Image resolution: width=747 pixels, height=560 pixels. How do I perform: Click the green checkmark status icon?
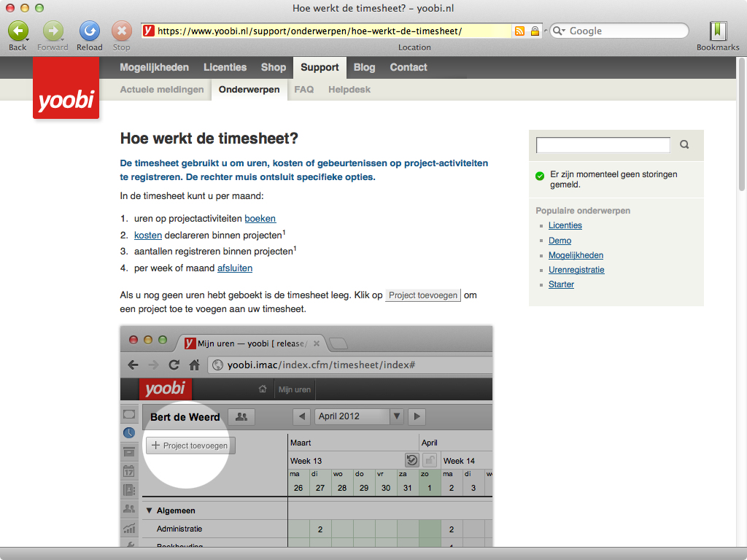[x=540, y=176]
